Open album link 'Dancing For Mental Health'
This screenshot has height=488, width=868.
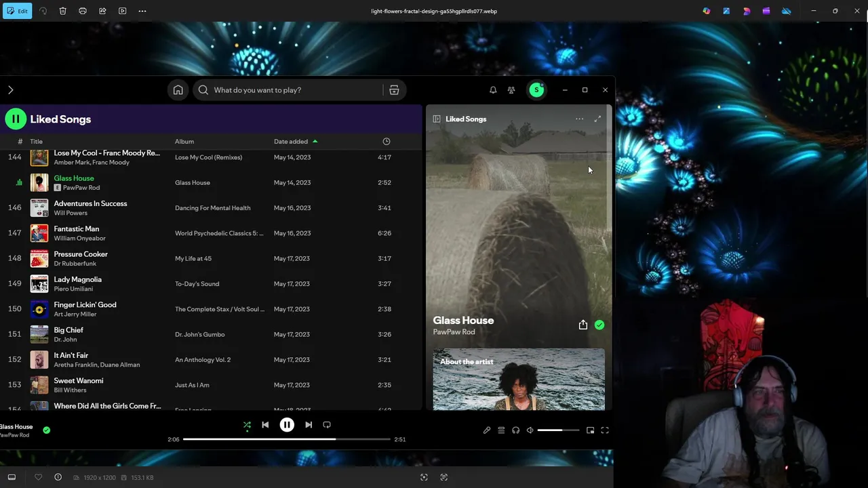pos(212,208)
